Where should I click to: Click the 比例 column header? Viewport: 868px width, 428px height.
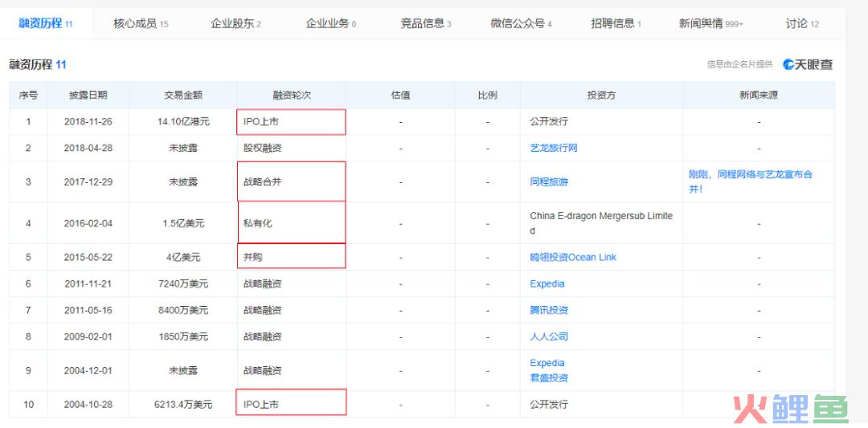pos(487,95)
